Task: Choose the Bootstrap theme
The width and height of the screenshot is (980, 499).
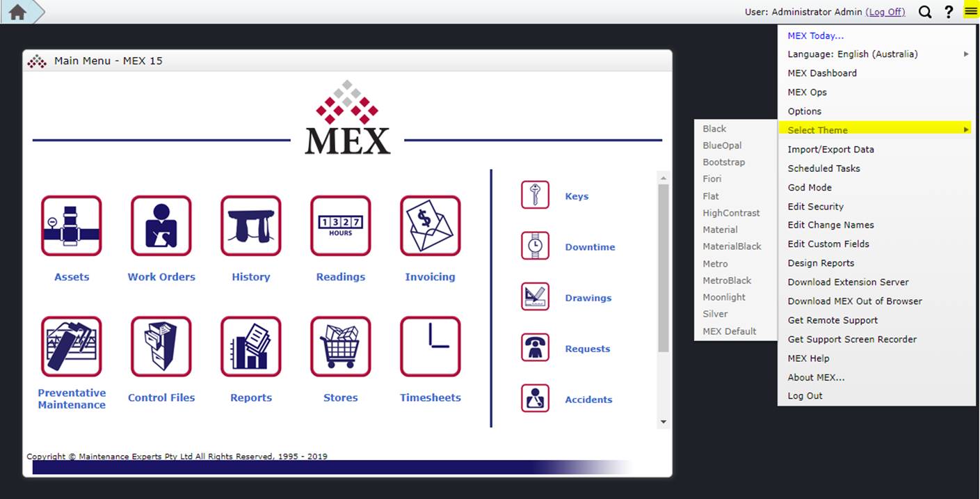Action: click(736, 162)
